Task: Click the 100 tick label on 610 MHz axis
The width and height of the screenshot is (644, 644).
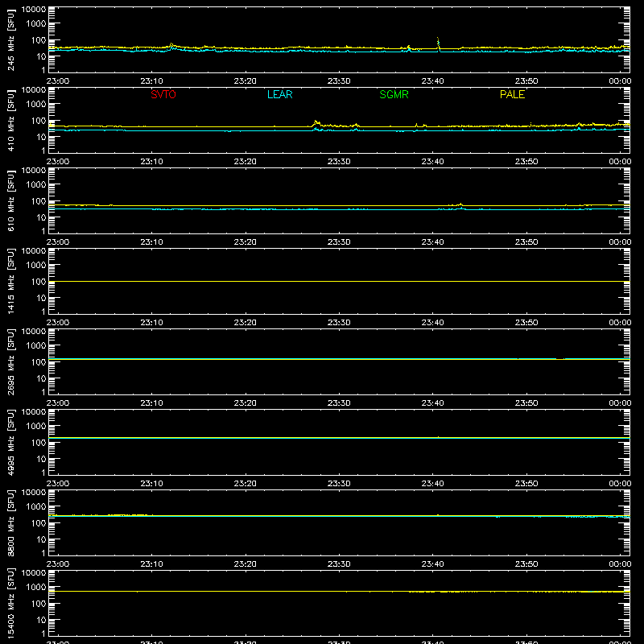Action: (x=39, y=201)
